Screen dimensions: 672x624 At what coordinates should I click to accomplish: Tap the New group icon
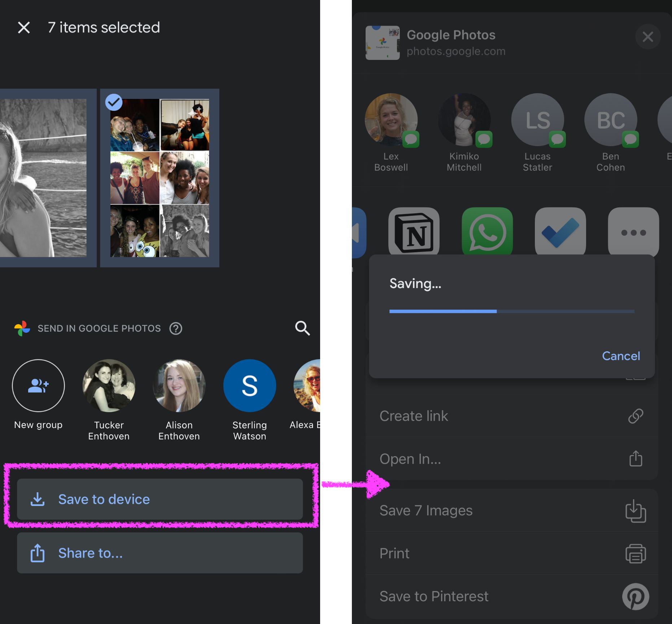(38, 385)
